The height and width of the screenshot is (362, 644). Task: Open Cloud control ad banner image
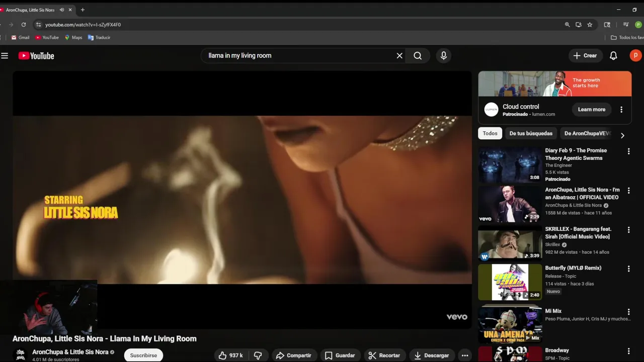554,83
